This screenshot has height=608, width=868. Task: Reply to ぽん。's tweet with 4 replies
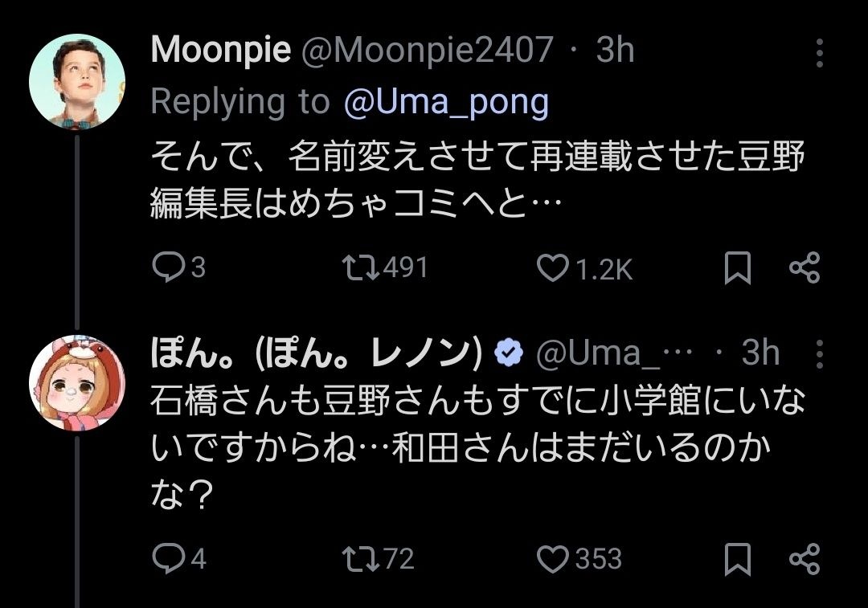pyautogui.click(x=167, y=558)
